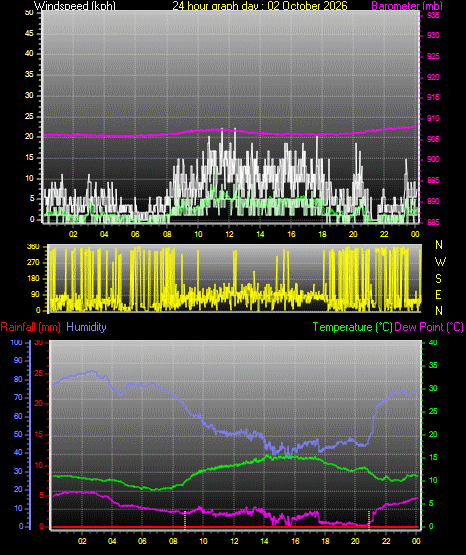Click the green "35" temperature scale value
The image size is (466, 555).
[x=433, y=365]
